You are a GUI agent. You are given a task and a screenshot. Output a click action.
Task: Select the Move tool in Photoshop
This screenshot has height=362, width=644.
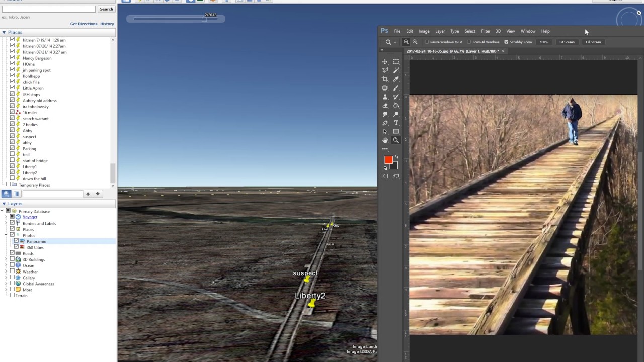coord(385,62)
